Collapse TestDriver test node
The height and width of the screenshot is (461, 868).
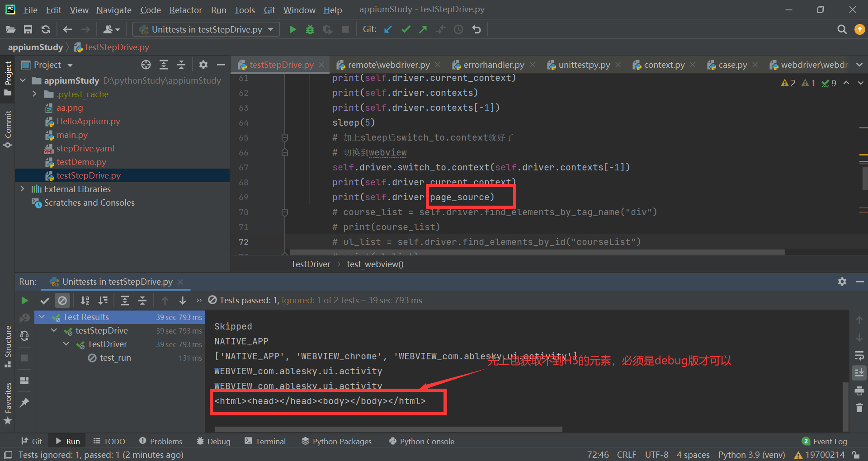click(66, 344)
